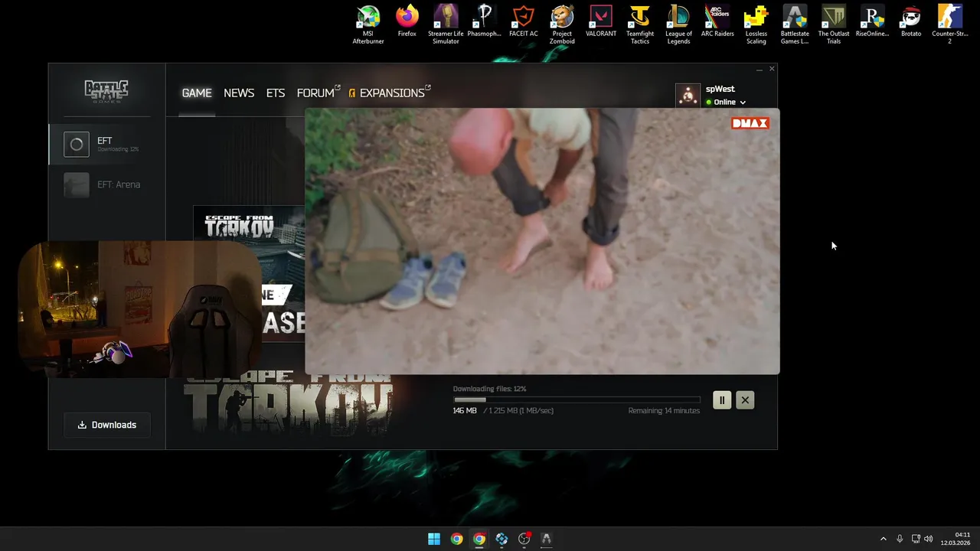Open MSI Afterburner desktop shortcut

pos(368,24)
